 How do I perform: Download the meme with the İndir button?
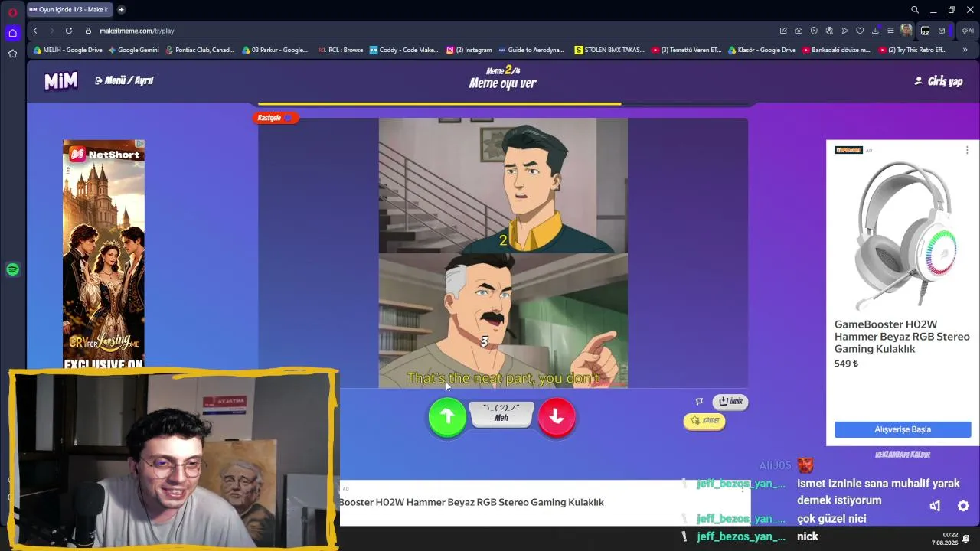click(730, 402)
